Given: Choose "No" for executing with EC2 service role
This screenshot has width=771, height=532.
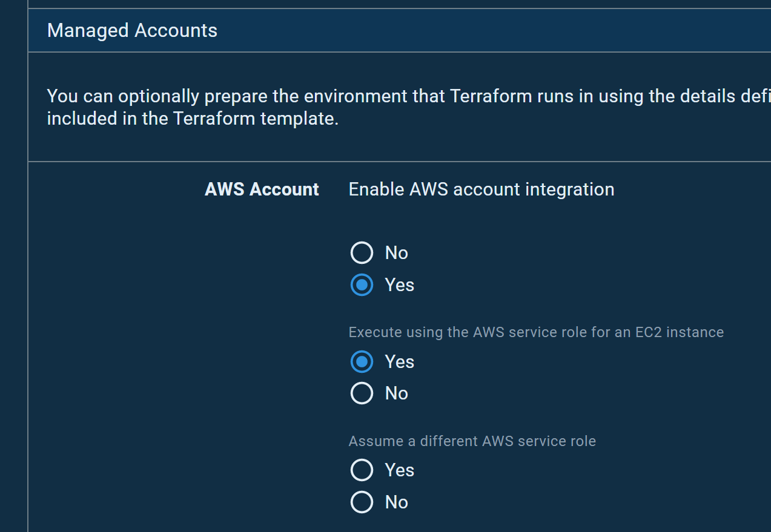Looking at the screenshot, I should (x=362, y=393).
